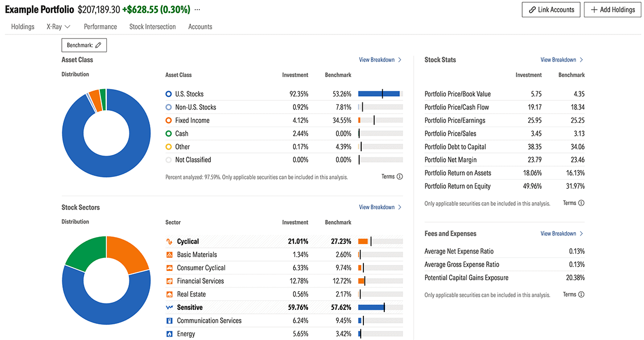Click the Sensitive sector row label
Screen dimensions: 644x340
tap(190, 307)
